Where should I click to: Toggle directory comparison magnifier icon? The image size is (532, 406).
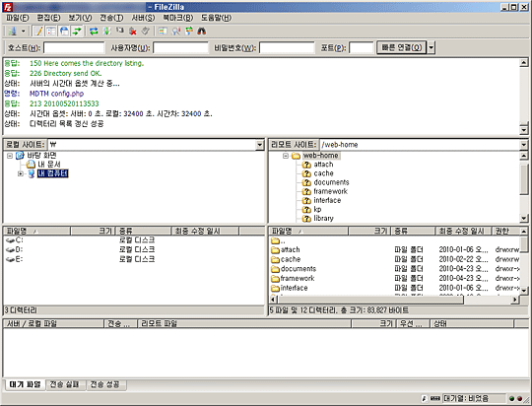click(x=175, y=32)
